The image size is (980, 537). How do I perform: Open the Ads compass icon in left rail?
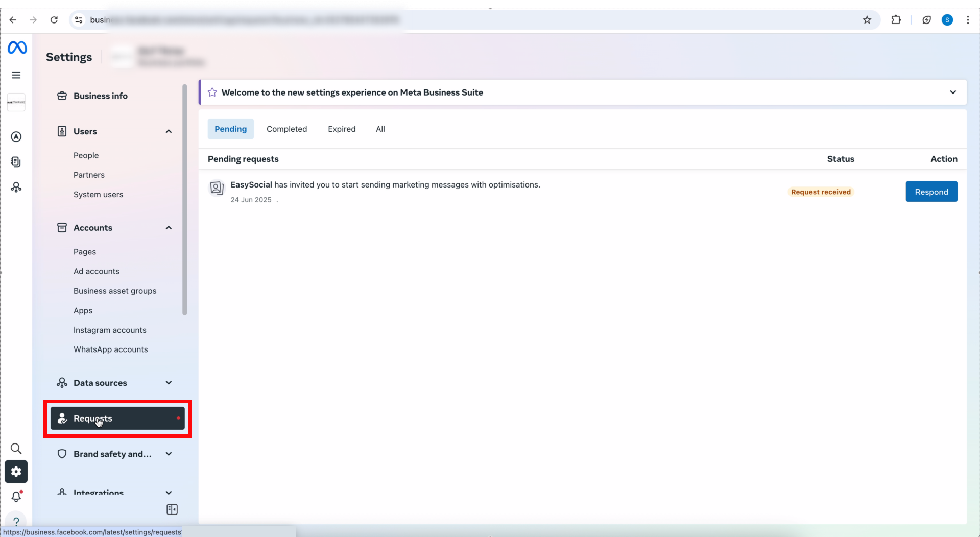(x=16, y=137)
